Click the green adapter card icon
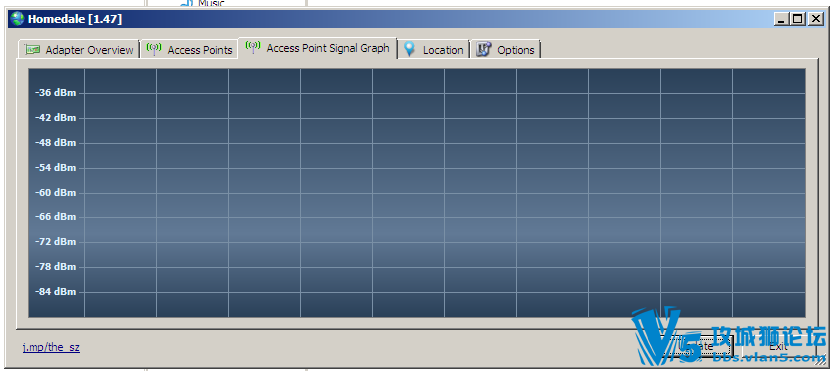 (32, 50)
